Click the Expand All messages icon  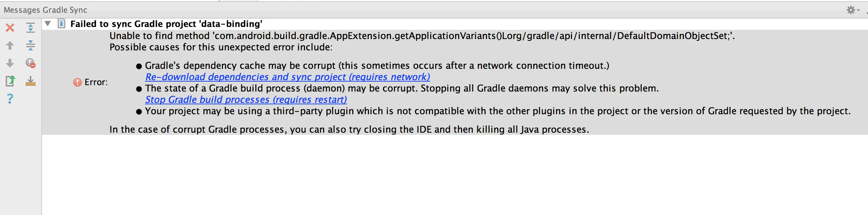(x=31, y=28)
